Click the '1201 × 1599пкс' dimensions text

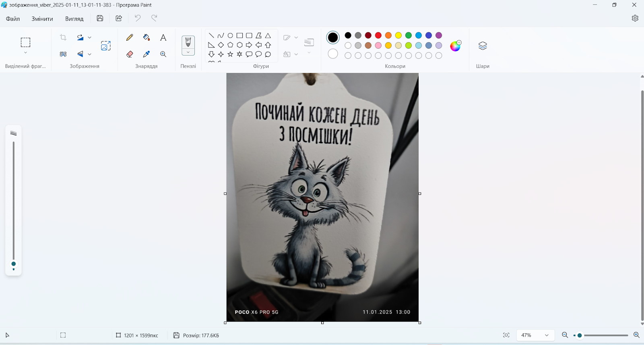click(141, 335)
